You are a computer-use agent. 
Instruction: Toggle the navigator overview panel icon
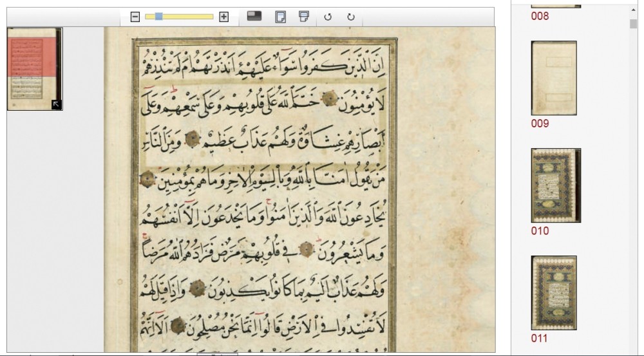(254, 16)
